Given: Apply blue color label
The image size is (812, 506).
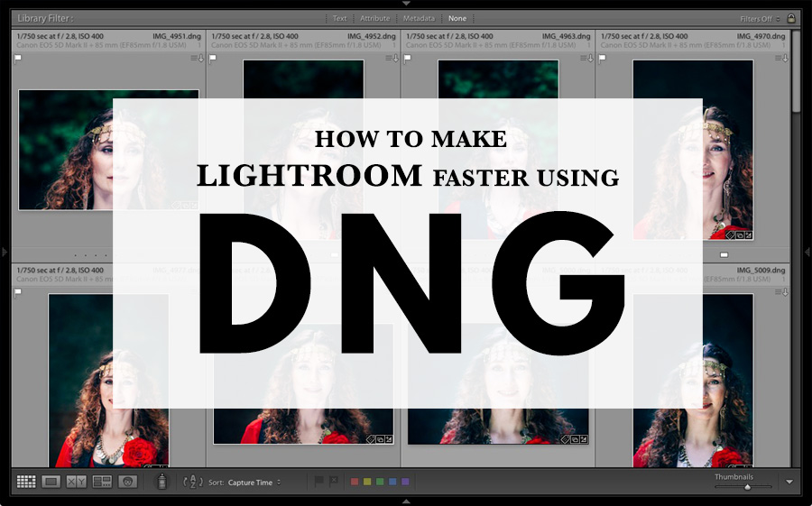Looking at the screenshot, I should (x=392, y=482).
